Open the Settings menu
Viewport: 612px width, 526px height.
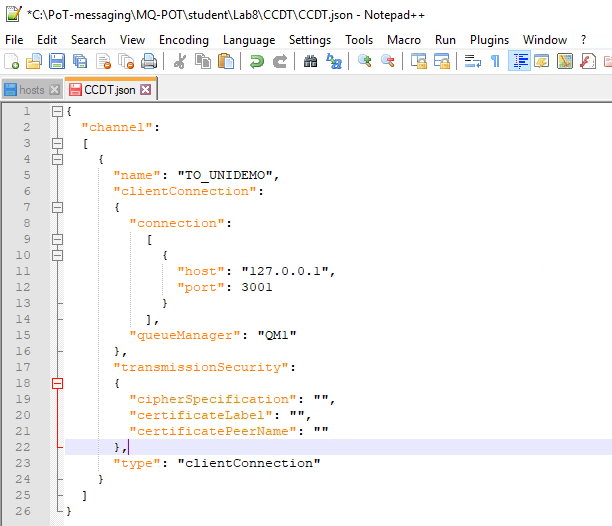click(310, 40)
